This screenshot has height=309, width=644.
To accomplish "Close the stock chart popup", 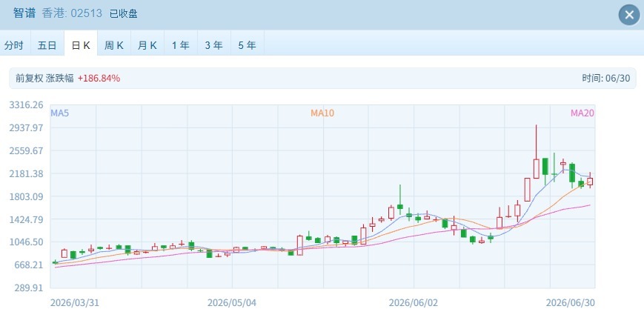I will (x=629, y=16).
